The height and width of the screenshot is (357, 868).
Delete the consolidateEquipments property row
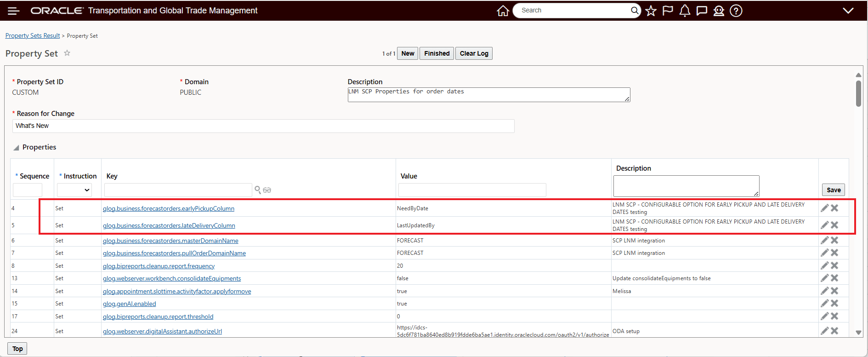pyautogui.click(x=834, y=278)
